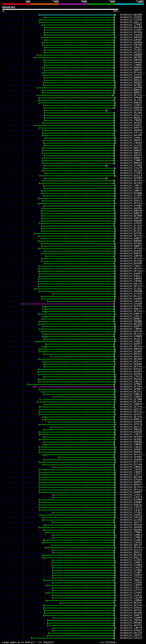The image size is (146, 644).
Task: Select hit label UniRef100_Q2H4A4
Action: (131, 42)
